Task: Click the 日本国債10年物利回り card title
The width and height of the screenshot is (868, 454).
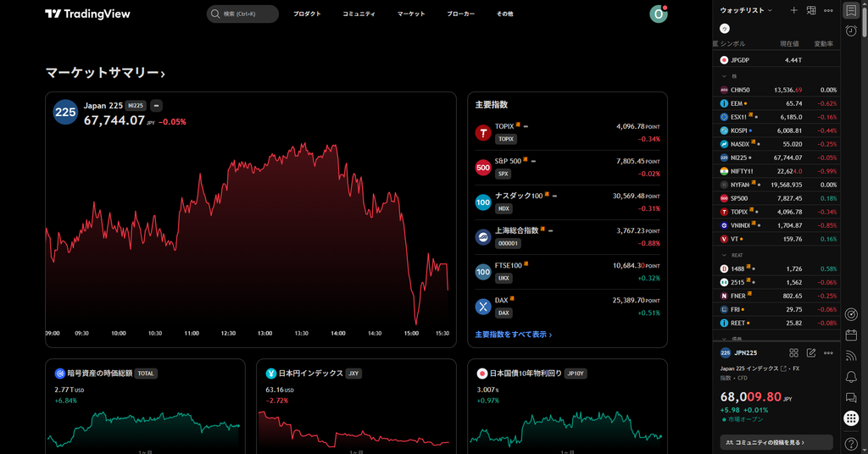Action: [x=524, y=374]
